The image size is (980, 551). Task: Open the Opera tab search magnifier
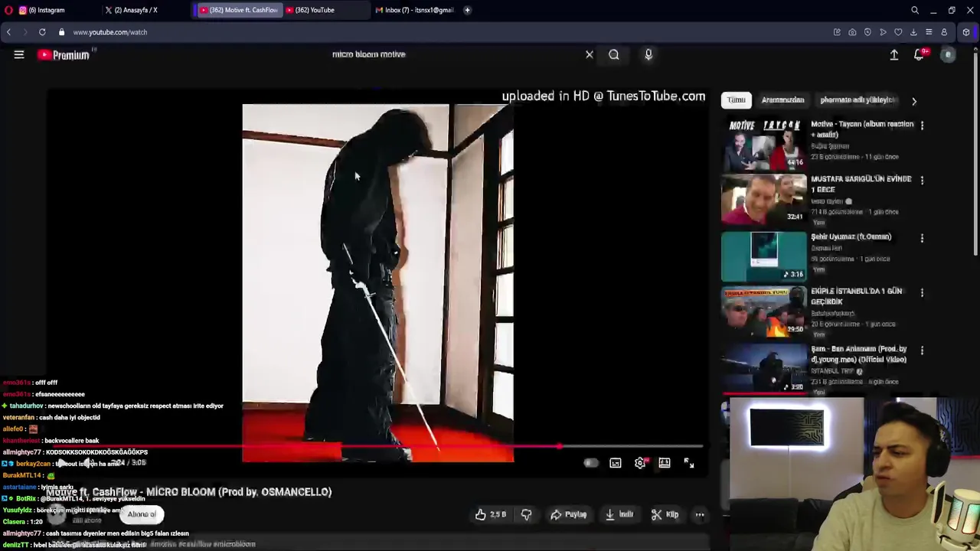pos(915,10)
